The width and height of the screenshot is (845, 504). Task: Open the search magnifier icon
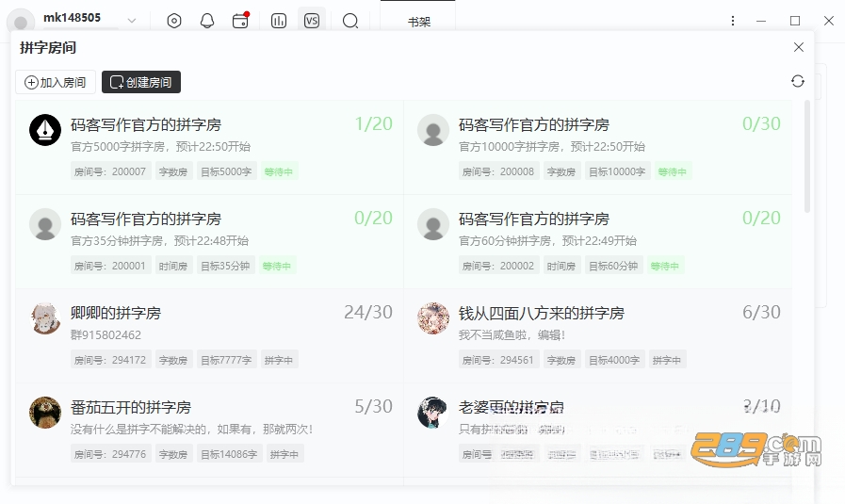[x=350, y=21]
